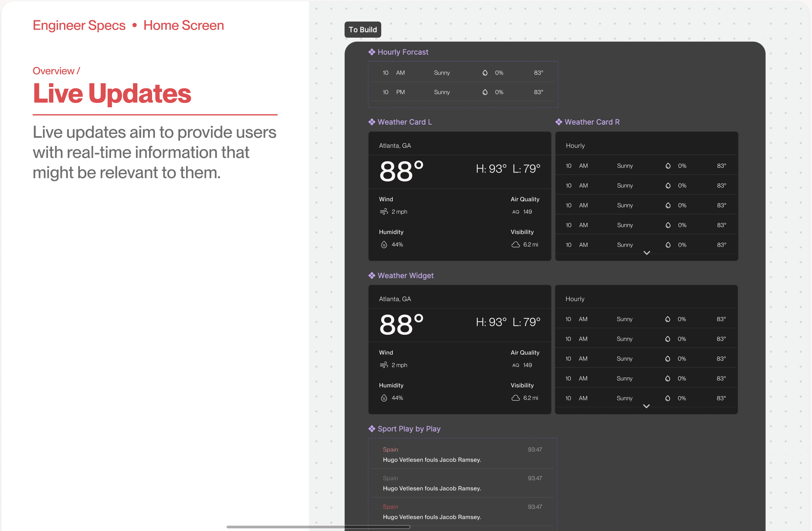The image size is (812, 531).
Task: Click component icon beside Weather Widget label
Action: 372,275
